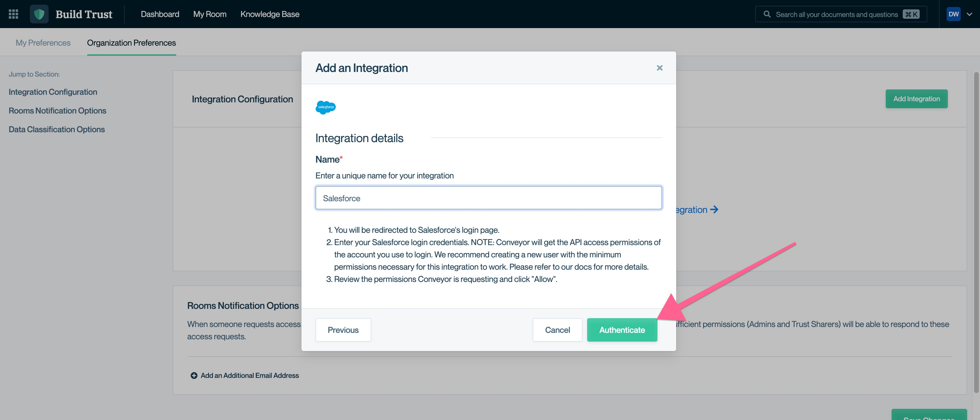Viewport: 980px width, 420px height.
Task: Go to My Room
Action: 210,14
